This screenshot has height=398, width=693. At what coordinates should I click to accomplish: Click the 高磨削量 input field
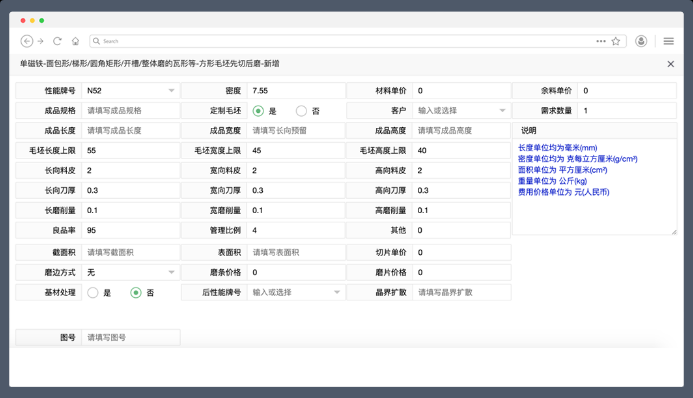[461, 210]
